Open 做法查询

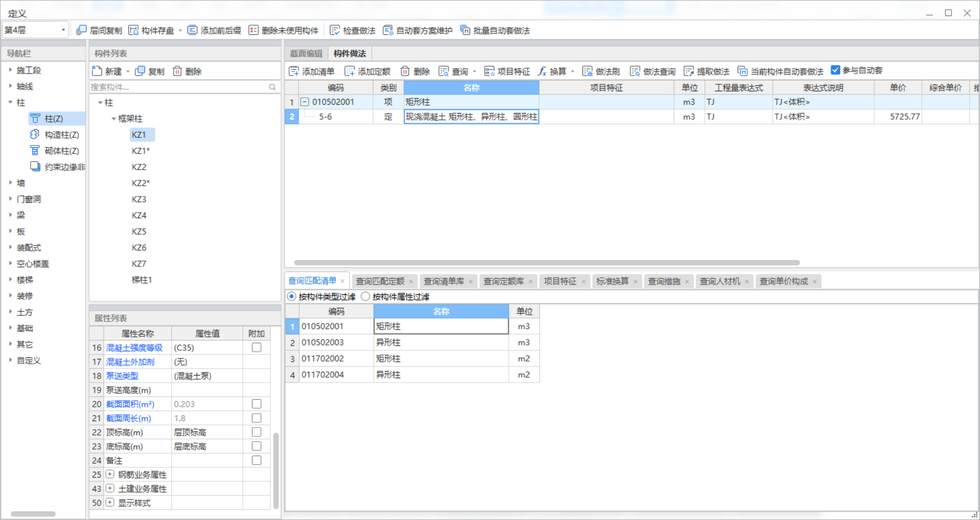653,71
